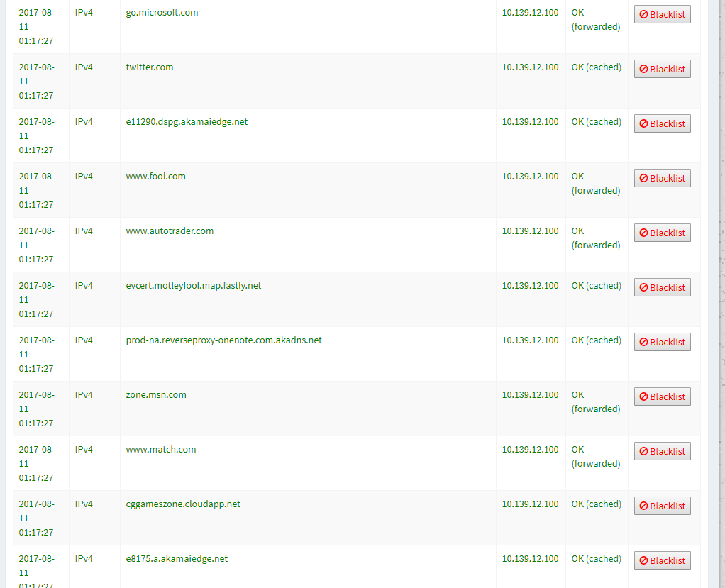Click the ban icon beside twitter.com

[x=644, y=69]
